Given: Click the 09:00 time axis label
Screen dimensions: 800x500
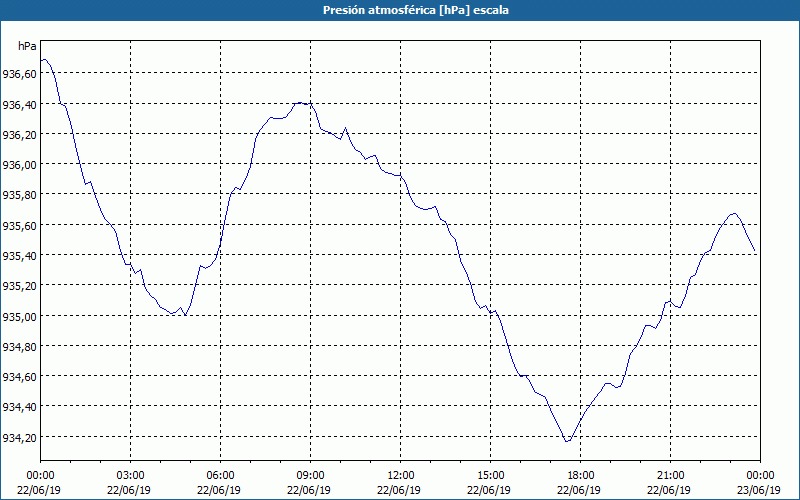Looking at the screenshot, I should 310,476.
